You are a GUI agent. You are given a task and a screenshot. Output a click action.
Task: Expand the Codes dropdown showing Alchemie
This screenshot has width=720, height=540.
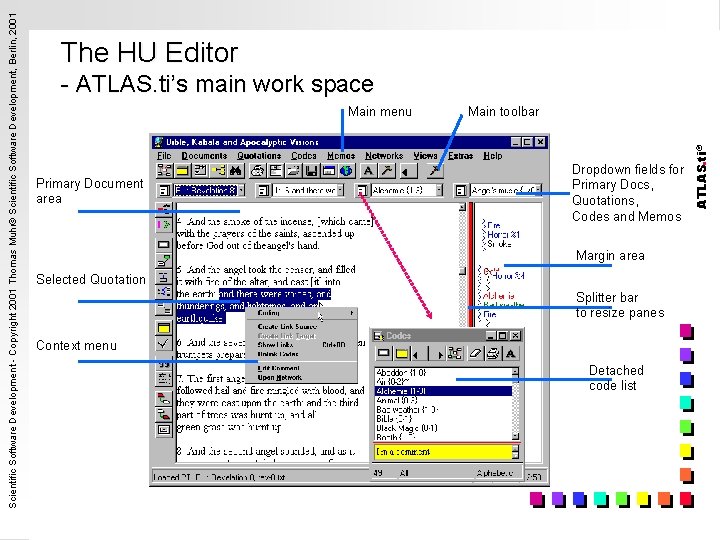click(x=439, y=190)
